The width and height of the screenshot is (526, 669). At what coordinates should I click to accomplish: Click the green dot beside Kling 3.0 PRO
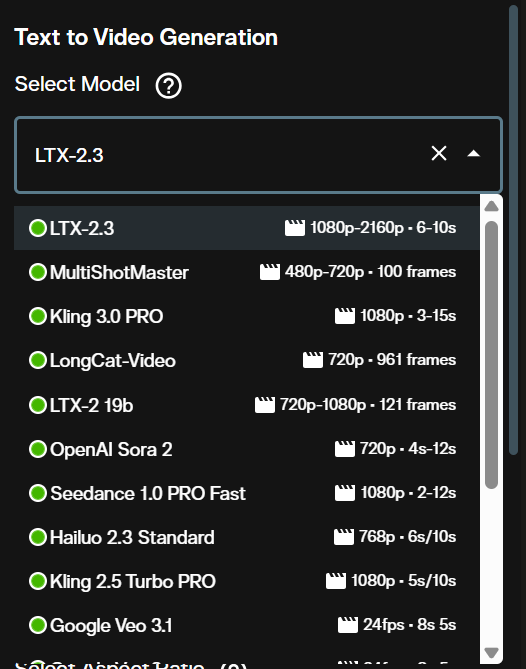(38, 316)
